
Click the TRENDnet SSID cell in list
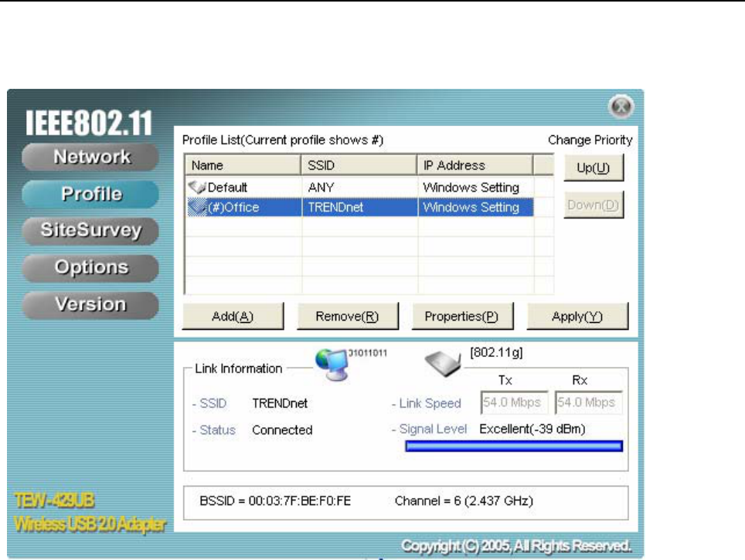click(335, 208)
